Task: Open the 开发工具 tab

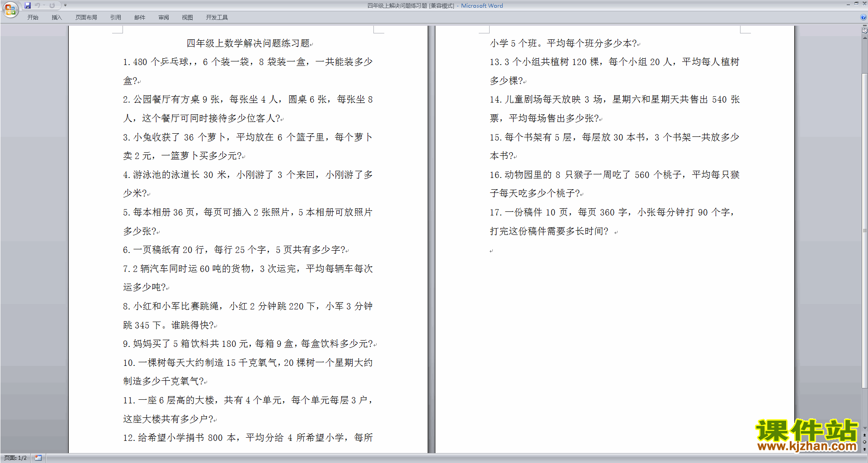Action: tap(217, 17)
